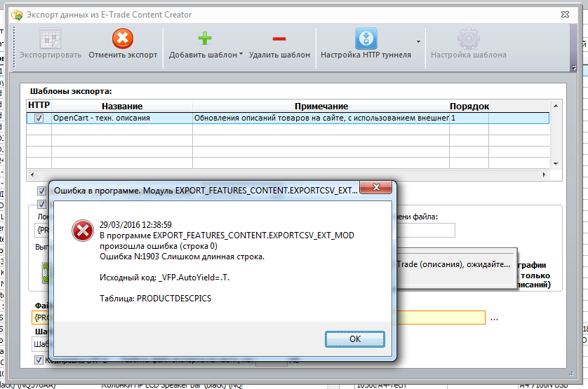Click the file name input field
Viewport: 588px width, 389px height.
point(426,230)
